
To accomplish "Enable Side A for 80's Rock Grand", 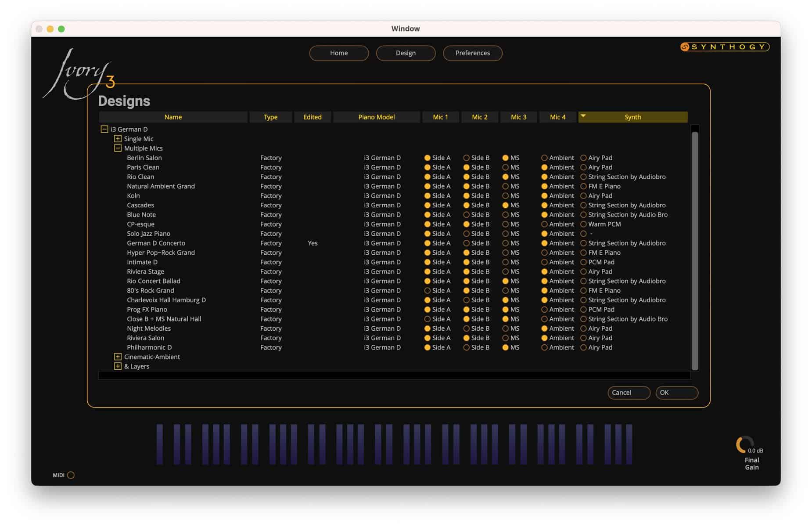I will (x=427, y=290).
